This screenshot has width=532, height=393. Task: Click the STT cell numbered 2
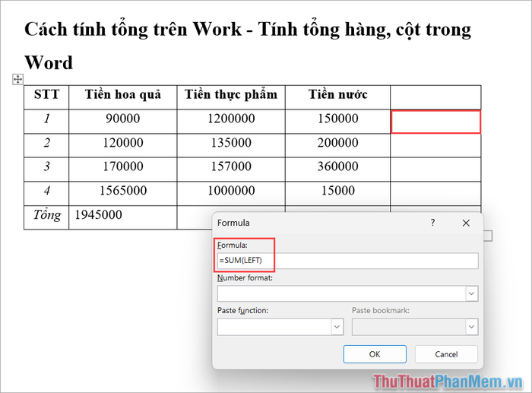coord(46,146)
